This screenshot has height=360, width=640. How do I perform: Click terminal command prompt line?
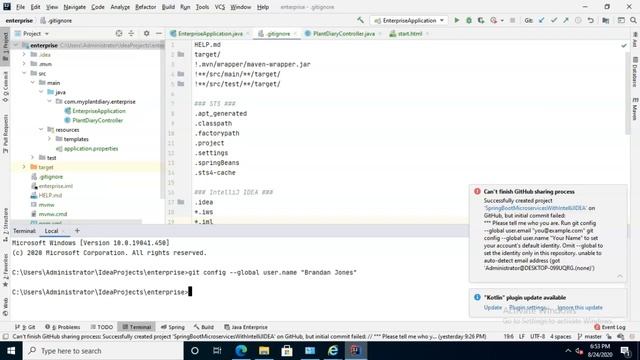[x=102, y=292]
